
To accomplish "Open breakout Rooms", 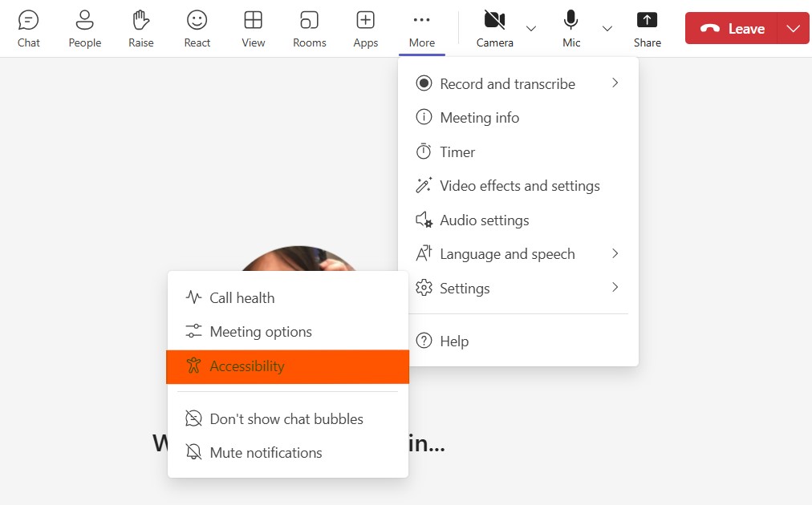I will 309,26.
